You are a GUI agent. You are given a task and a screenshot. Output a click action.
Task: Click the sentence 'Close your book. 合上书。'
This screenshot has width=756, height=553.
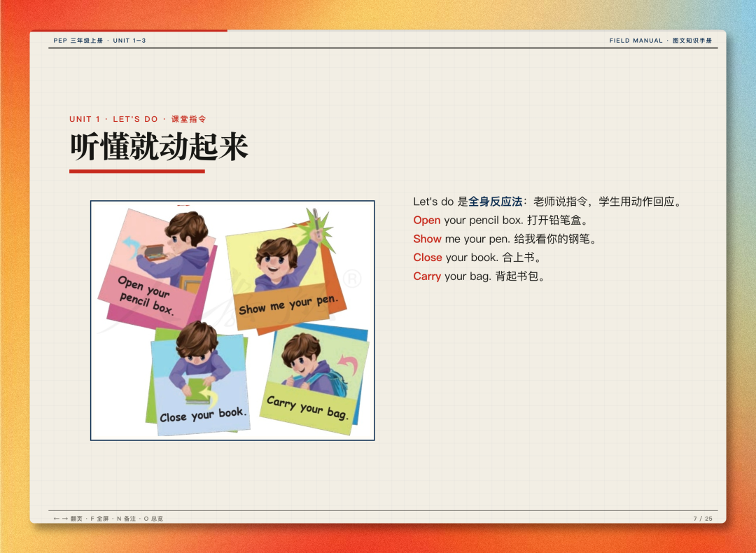[x=477, y=258]
